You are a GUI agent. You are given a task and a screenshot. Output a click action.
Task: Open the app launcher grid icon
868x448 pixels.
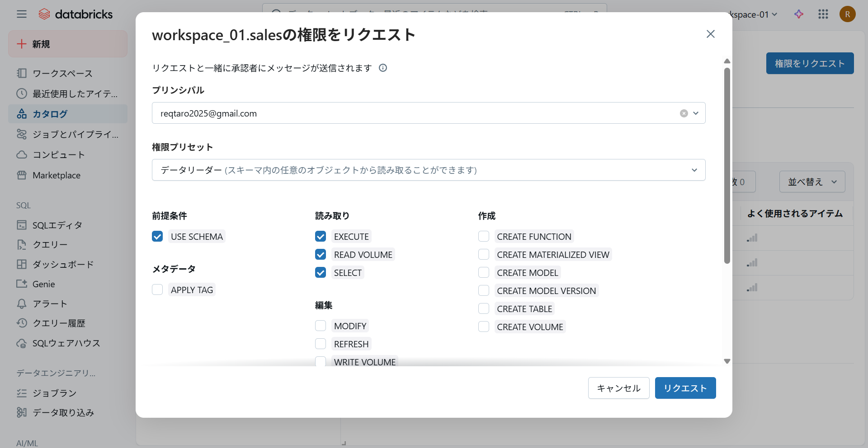823,14
